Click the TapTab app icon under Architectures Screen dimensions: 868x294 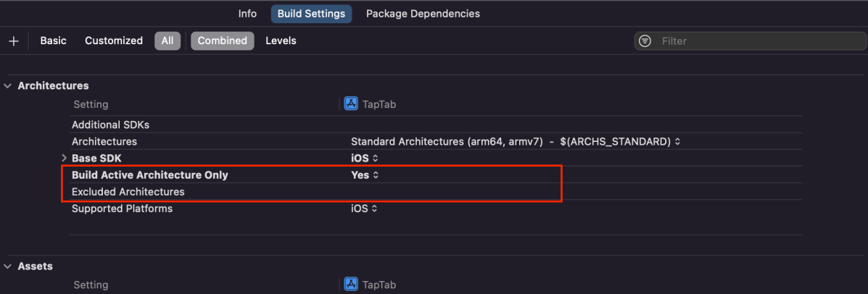[351, 104]
